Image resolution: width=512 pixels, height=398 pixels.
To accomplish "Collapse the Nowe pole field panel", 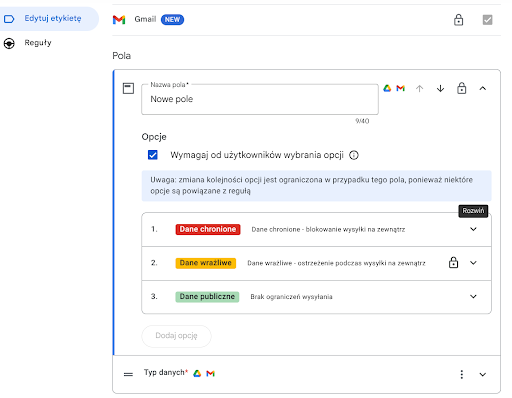I will (482, 88).
